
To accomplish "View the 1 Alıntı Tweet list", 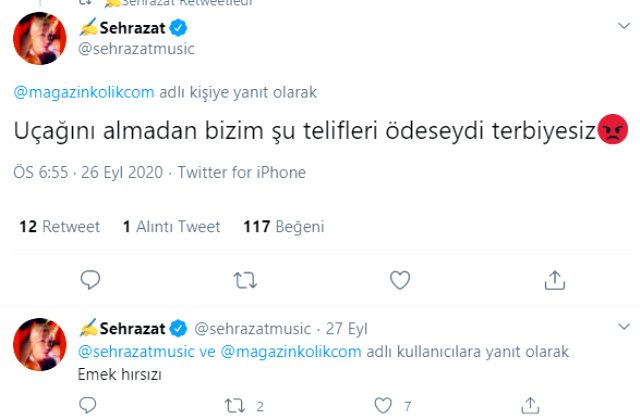I will tap(171, 227).
